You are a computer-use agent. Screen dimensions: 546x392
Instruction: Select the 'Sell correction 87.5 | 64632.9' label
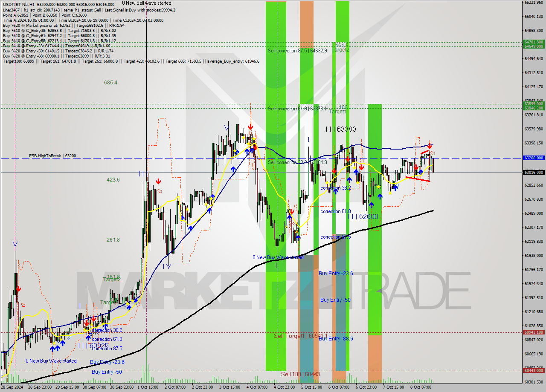[x=297, y=51]
